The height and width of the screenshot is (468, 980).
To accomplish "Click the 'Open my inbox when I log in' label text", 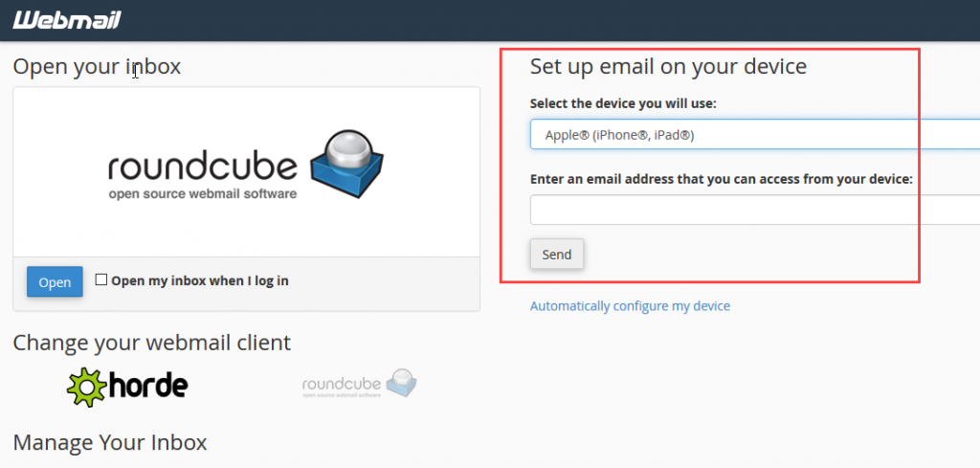I will (x=199, y=280).
